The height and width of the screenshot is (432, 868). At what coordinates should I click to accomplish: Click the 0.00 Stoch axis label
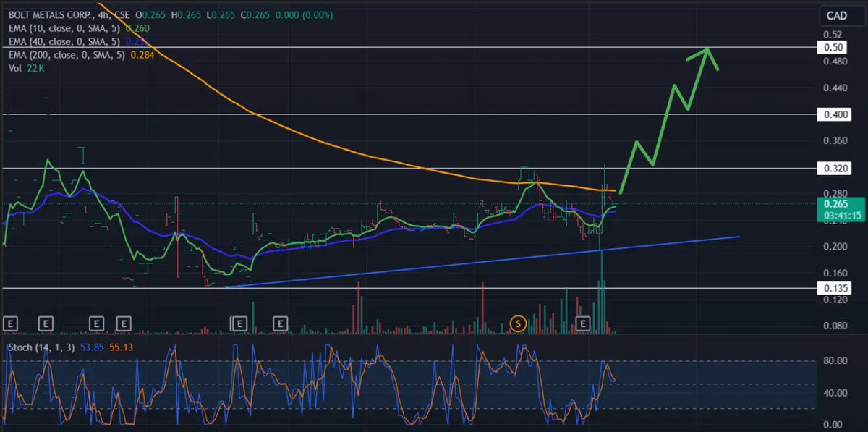tap(832, 425)
